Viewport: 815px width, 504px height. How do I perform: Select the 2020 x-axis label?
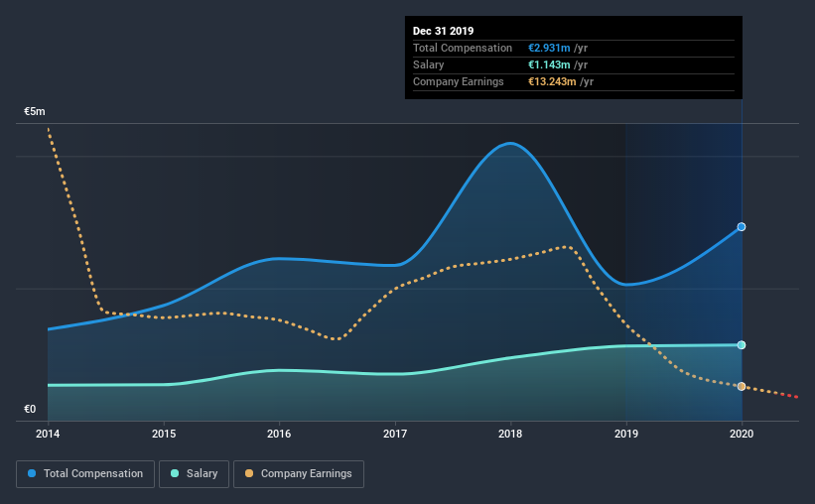(x=742, y=434)
